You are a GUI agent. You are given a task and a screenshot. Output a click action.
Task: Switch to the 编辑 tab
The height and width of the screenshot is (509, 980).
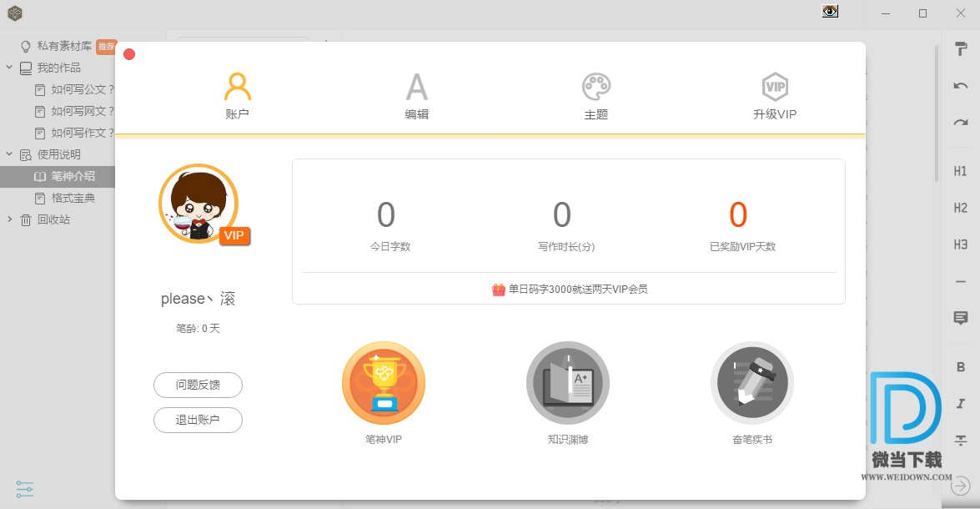click(x=416, y=96)
